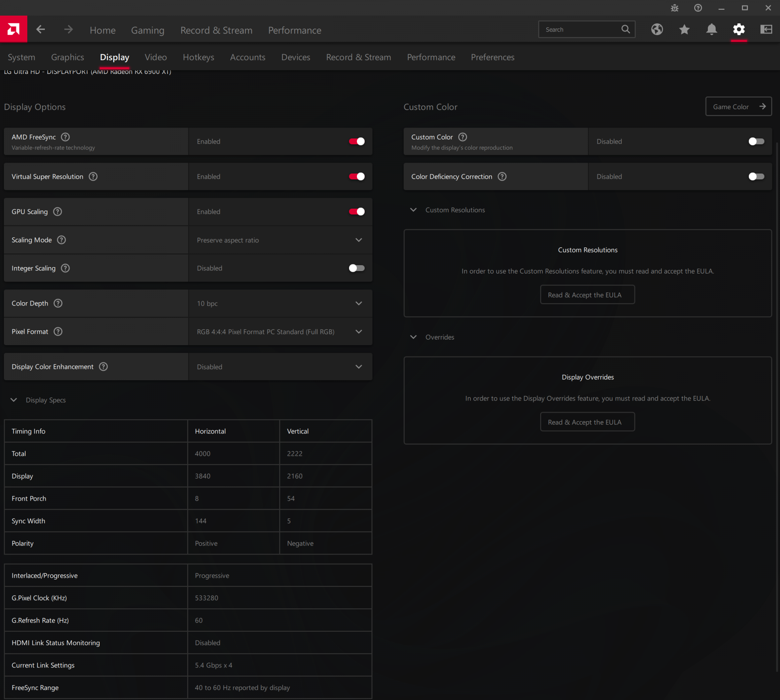This screenshot has height=700, width=780.
Task: Open favorites via the star icon
Action: click(684, 30)
